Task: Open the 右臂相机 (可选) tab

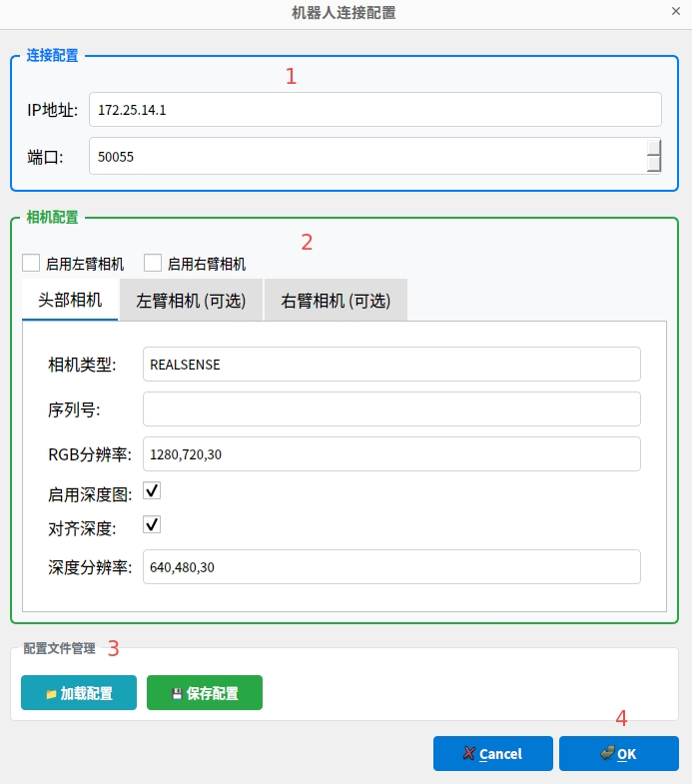Action: click(336, 300)
